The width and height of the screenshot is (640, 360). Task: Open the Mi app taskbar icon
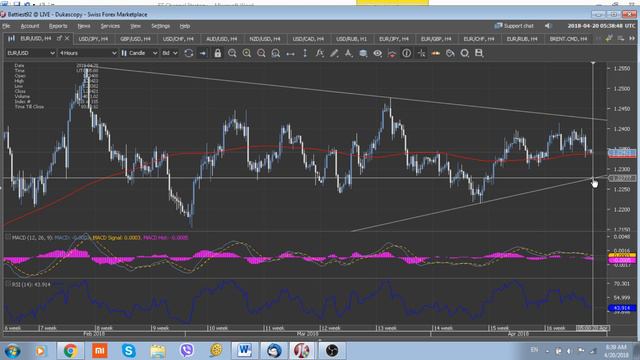click(x=100, y=351)
